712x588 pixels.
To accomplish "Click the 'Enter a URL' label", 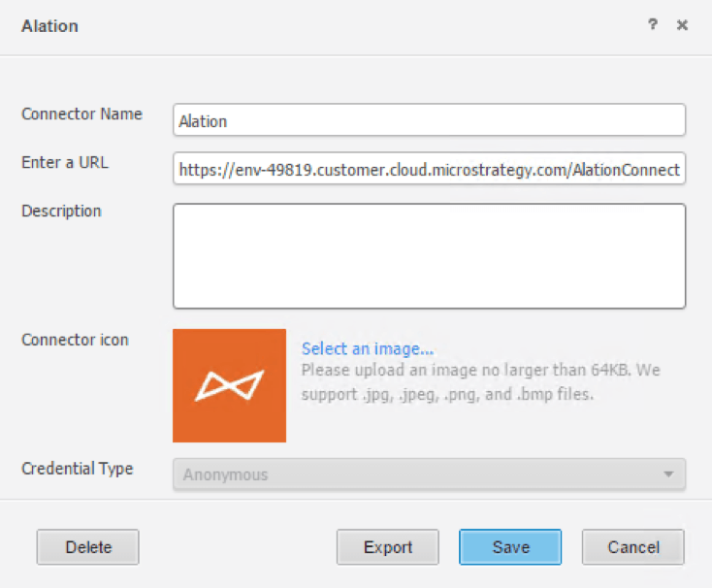I will point(65,163).
